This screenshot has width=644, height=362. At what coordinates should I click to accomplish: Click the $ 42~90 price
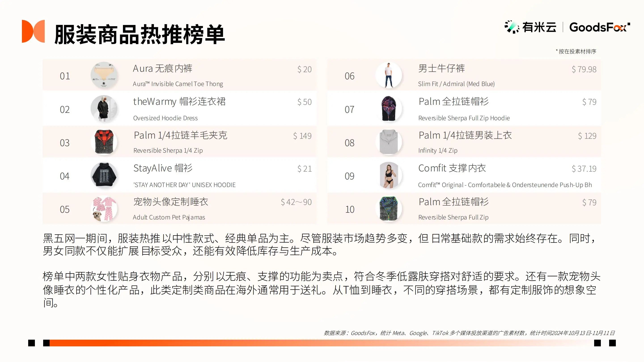pos(296,202)
